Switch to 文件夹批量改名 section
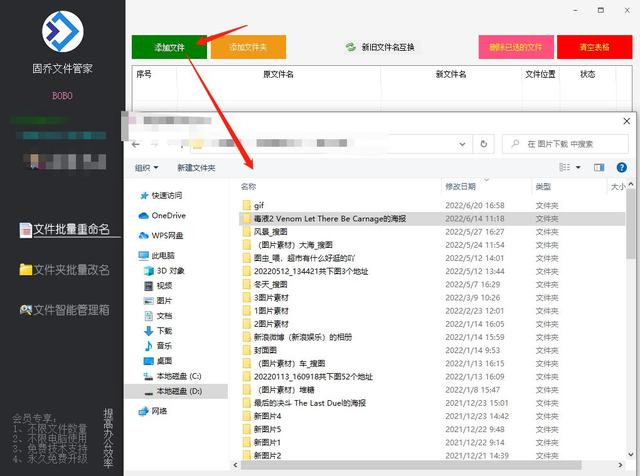The width and height of the screenshot is (640, 476). [70, 269]
